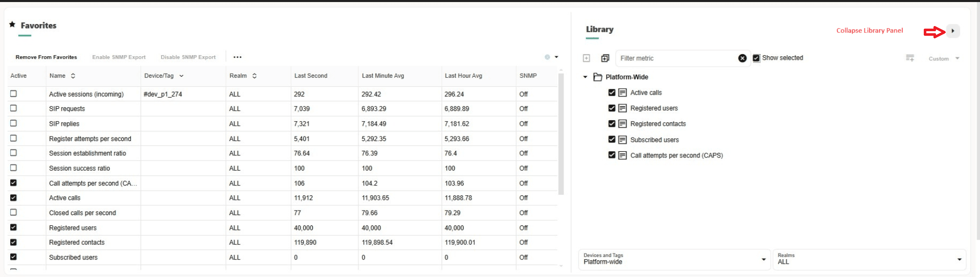The image size is (980, 277).
Task: Click the SNMP column header
Action: [x=528, y=76]
